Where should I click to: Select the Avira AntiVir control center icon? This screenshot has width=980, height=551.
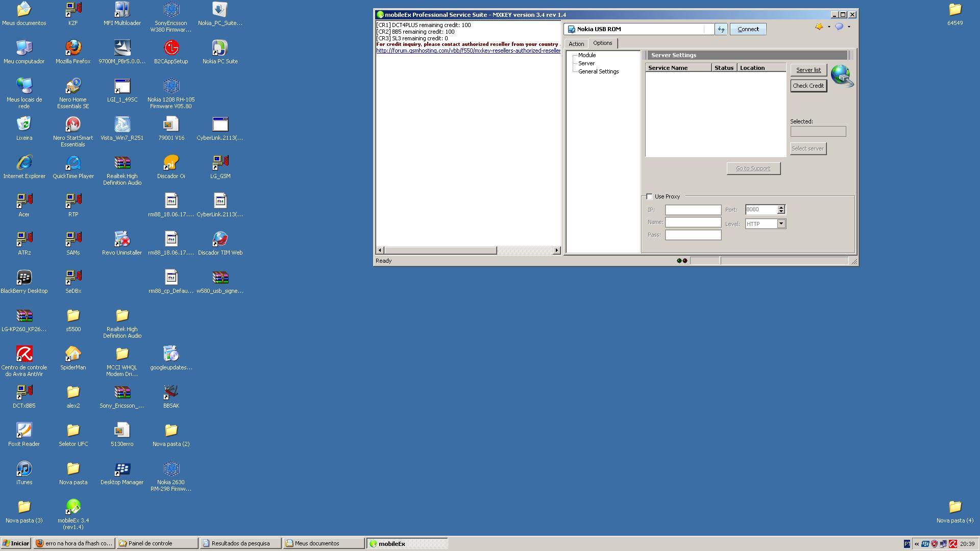coord(24,361)
